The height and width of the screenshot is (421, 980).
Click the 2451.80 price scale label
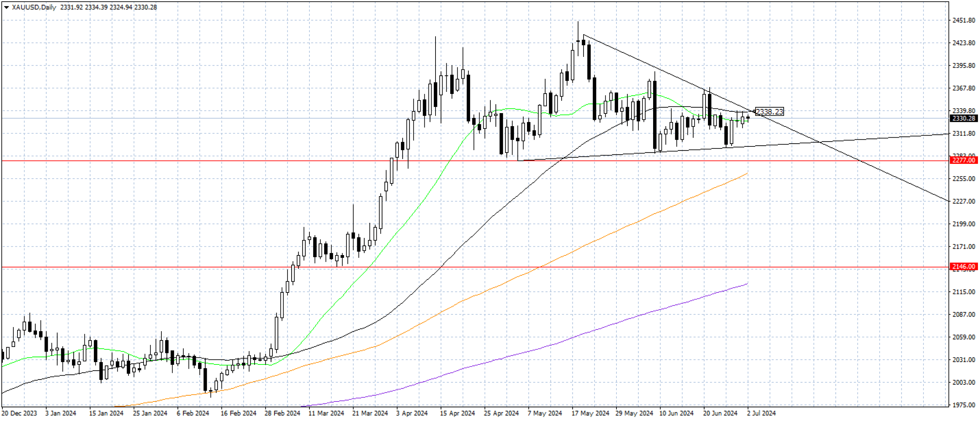(964, 20)
